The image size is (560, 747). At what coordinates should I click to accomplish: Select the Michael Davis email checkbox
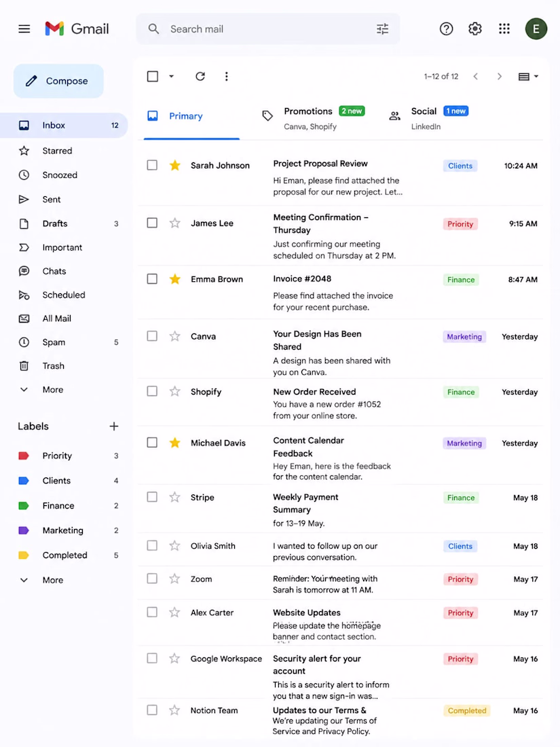click(x=152, y=443)
